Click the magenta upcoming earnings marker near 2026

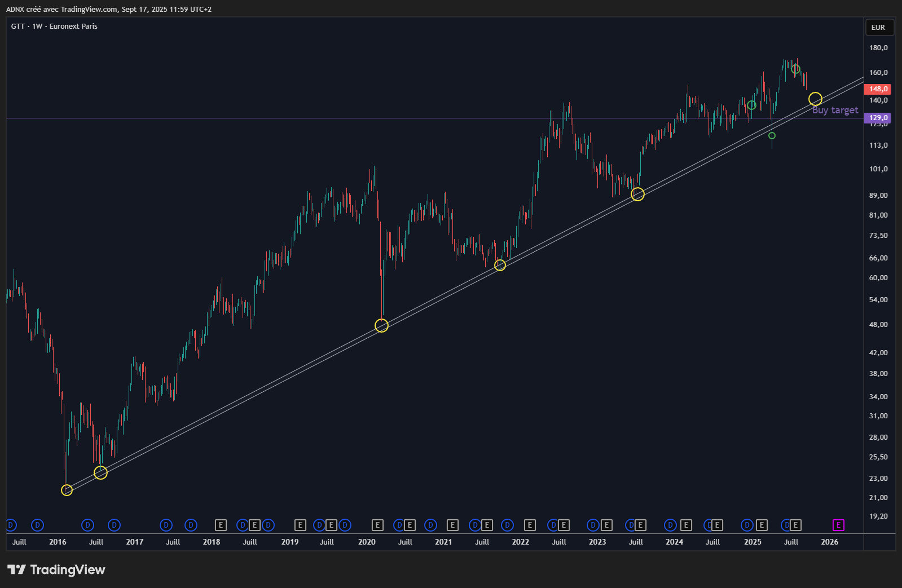click(x=838, y=525)
